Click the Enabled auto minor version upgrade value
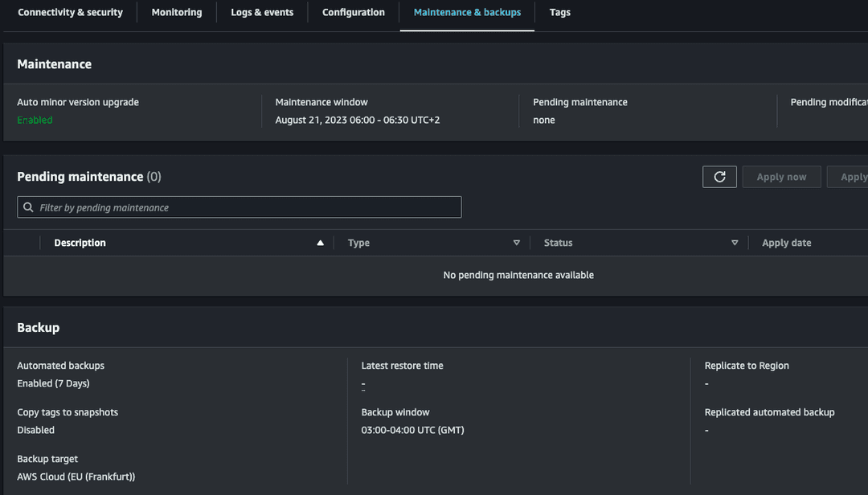 coord(33,119)
